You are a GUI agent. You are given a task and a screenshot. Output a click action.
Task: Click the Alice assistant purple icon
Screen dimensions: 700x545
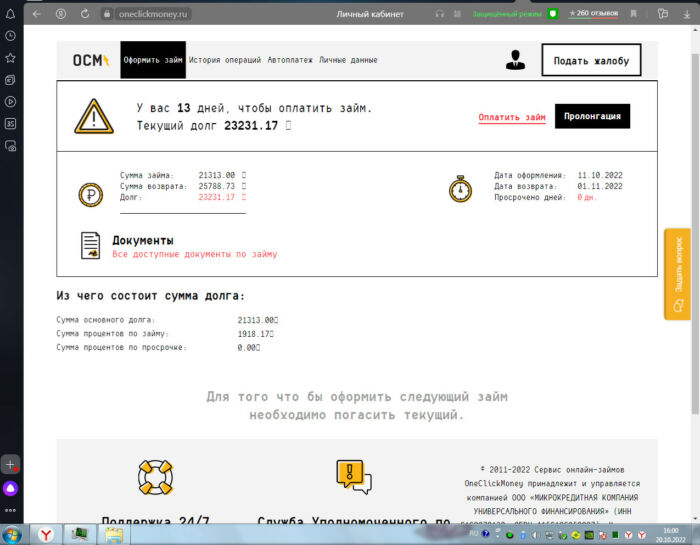pyautogui.click(x=10, y=487)
